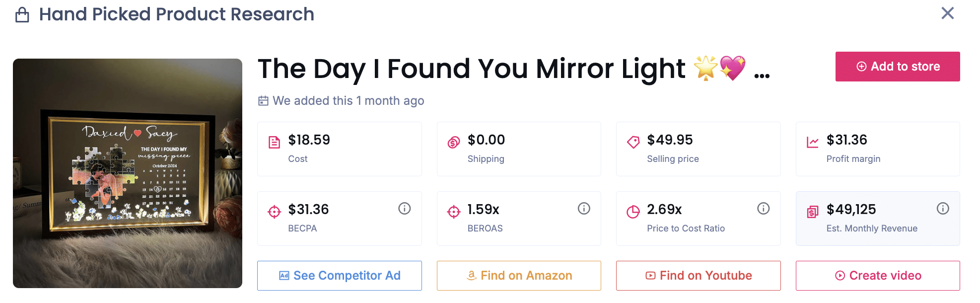Open the BECPA info tooltip
Screen dimensions: 980x303
click(404, 208)
